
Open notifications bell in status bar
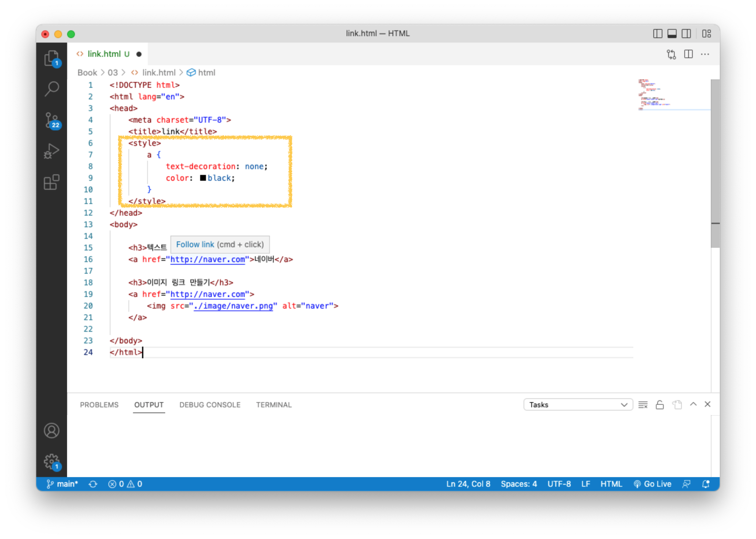(706, 484)
